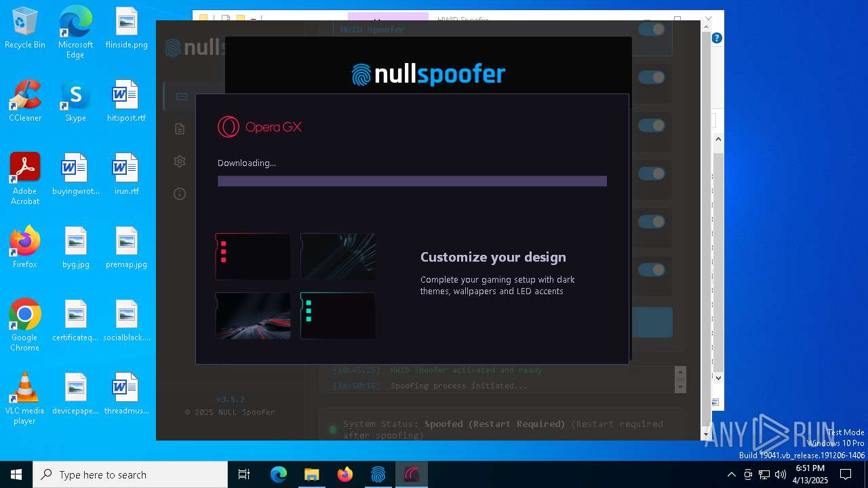Open network status tray icon
This screenshot has height=488, width=868.
[764, 474]
